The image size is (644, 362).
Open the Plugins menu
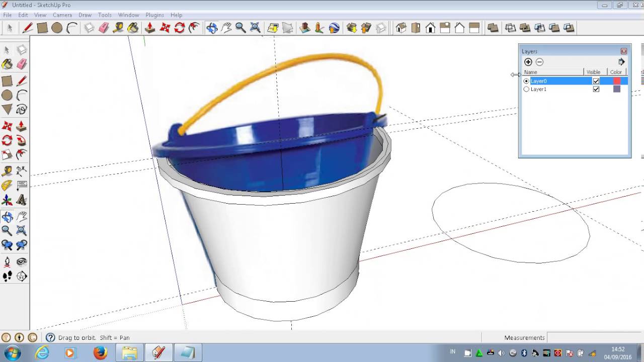(x=155, y=15)
